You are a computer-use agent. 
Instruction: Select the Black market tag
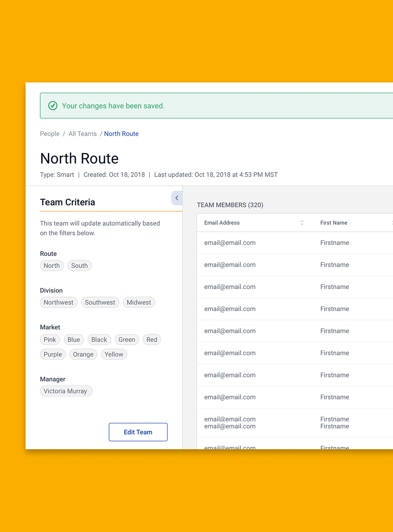[99, 340]
